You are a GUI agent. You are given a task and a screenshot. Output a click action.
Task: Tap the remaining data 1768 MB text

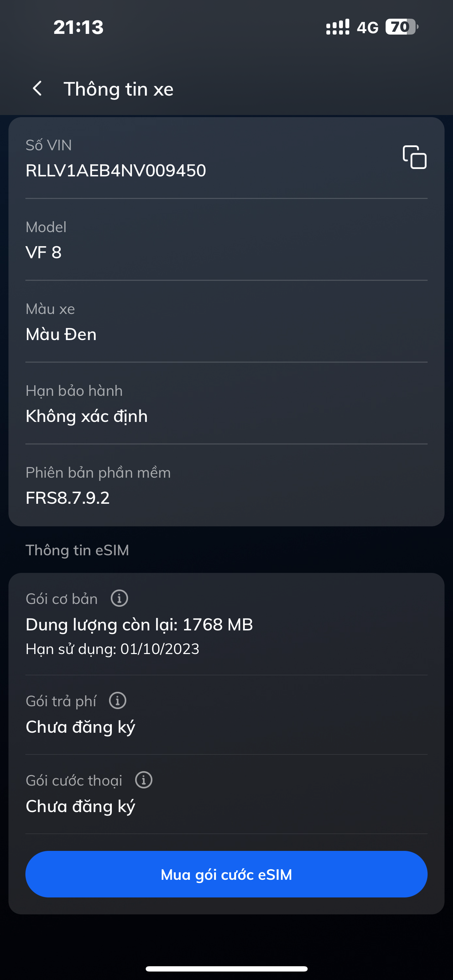point(139,625)
